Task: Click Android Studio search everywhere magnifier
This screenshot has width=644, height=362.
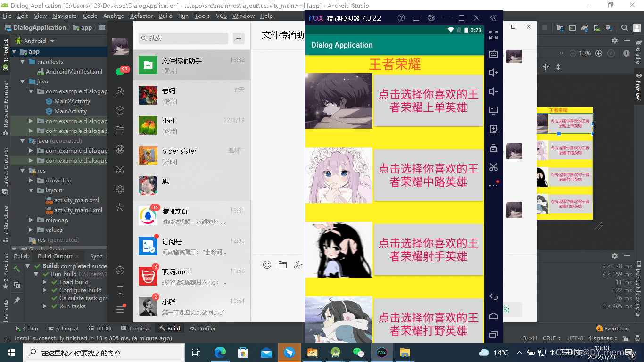Action: coord(625,28)
